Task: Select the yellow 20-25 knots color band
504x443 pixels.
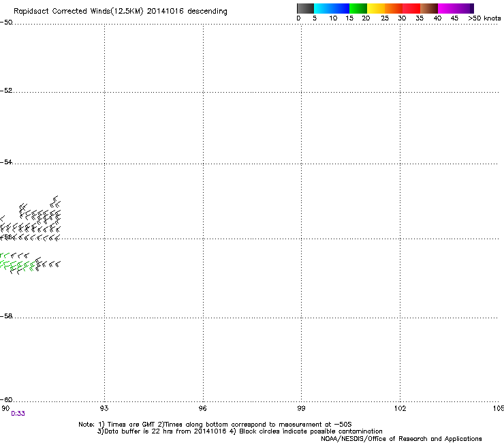Action: pyautogui.click(x=376, y=8)
